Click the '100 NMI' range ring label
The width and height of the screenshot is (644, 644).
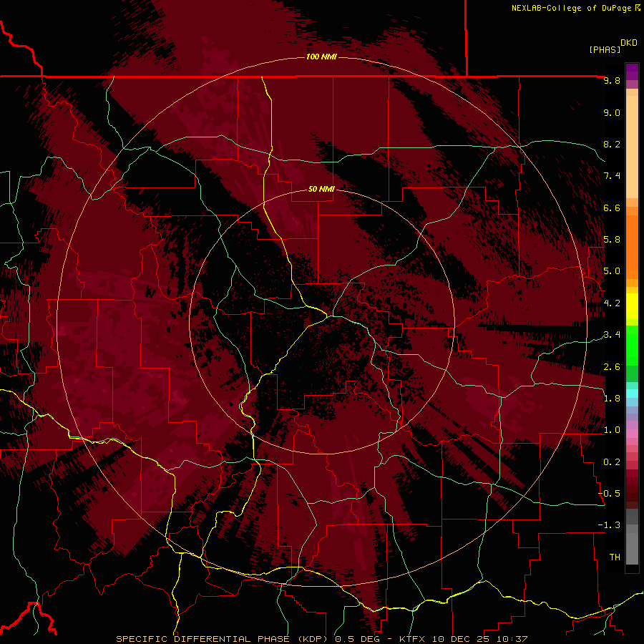[x=321, y=57]
